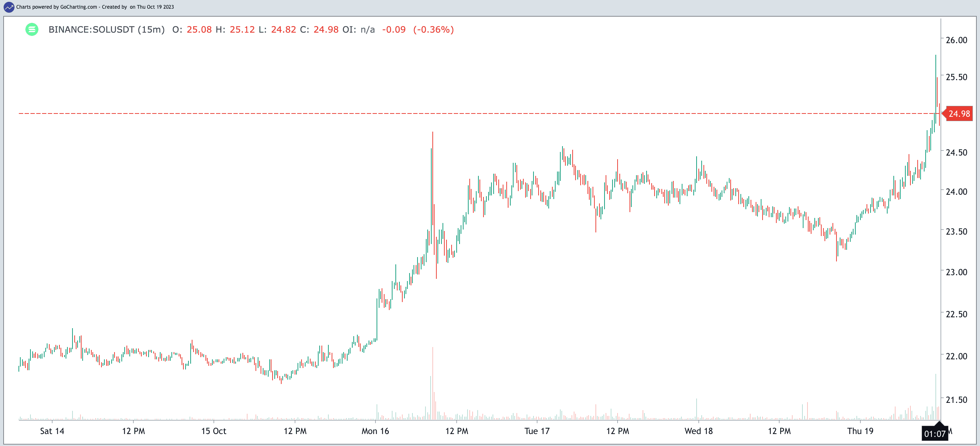Click the tallest red volume bar
Screen dimensions: 980x446
(x=432, y=384)
